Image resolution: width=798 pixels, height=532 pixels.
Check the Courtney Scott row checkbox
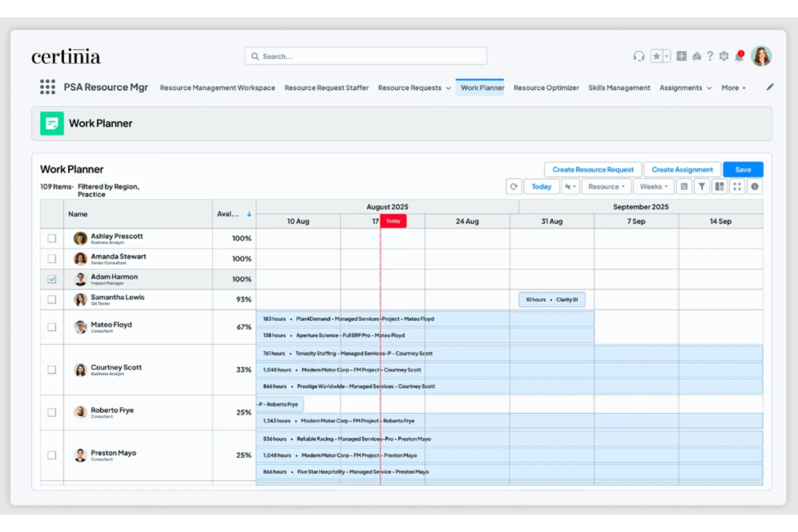52,370
